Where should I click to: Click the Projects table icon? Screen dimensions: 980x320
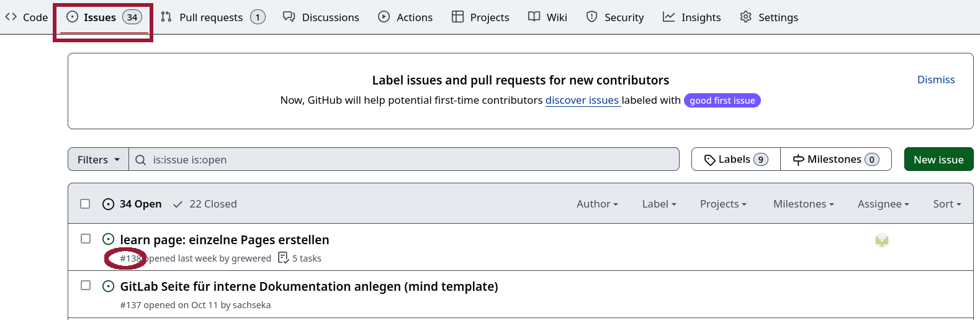pyautogui.click(x=457, y=17)
